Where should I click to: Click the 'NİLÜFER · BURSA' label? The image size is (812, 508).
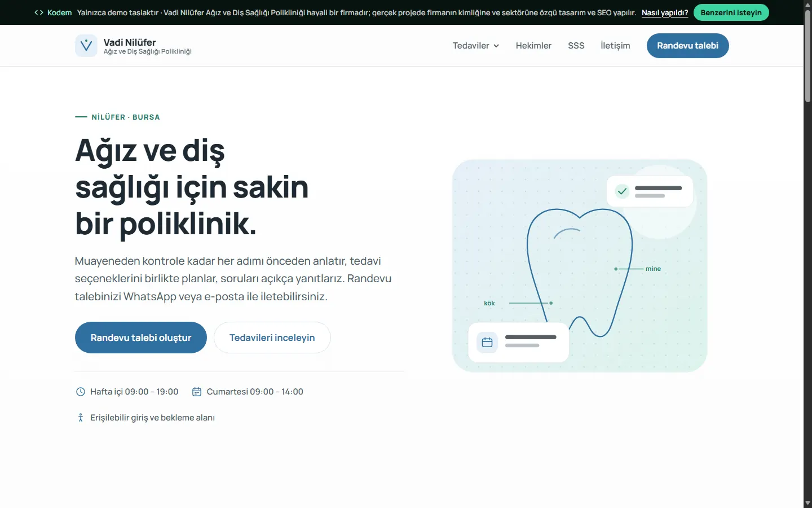[126, 117]
